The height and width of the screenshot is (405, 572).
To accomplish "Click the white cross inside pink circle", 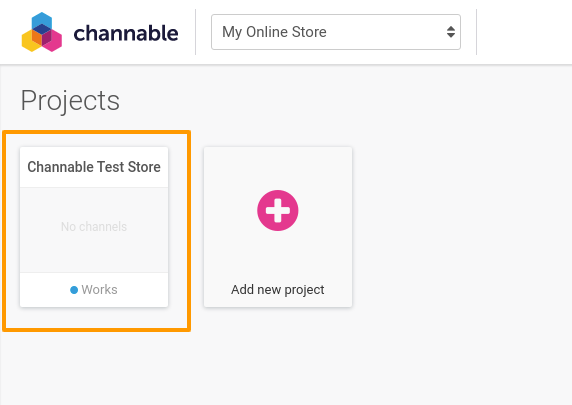I will [x=278, y=211].
